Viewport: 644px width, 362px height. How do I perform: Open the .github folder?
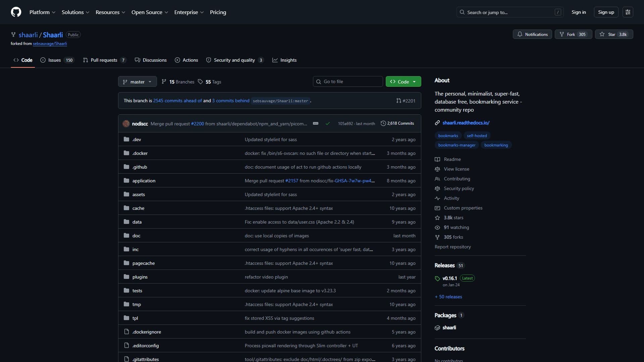[140, 167]
